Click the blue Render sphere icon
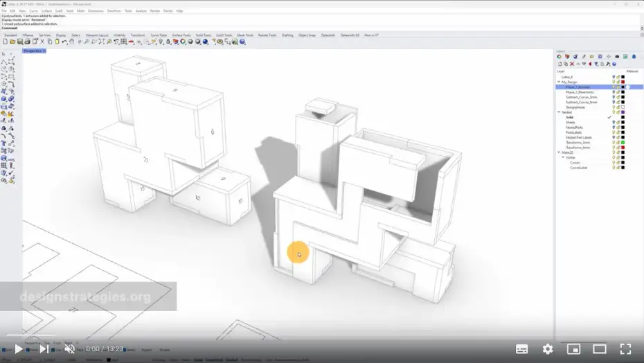This screenshot has height=363, width=644. 205,42
